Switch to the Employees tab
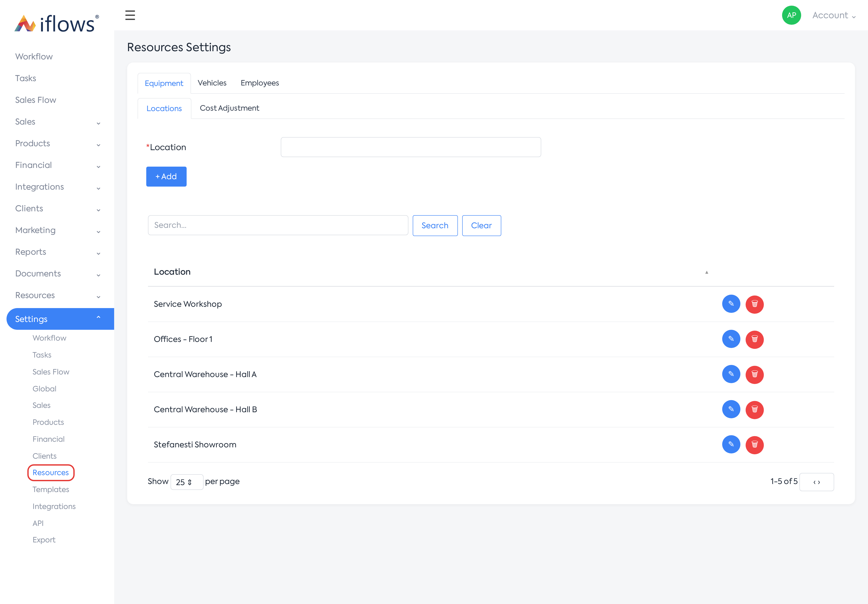This screenshot has width=868, height=604. coord(260,83)
